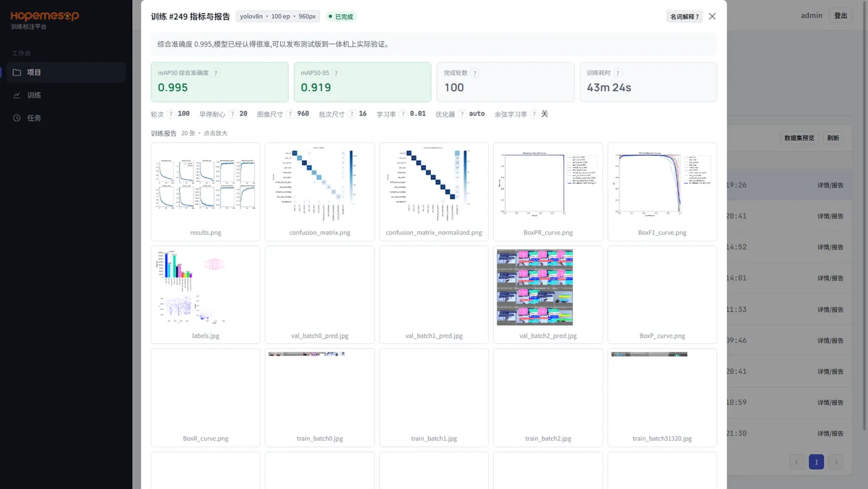Open 详情/报告 for the 11:33 row
The height and width of the screenshot is (489, 868).
point(830,309)
